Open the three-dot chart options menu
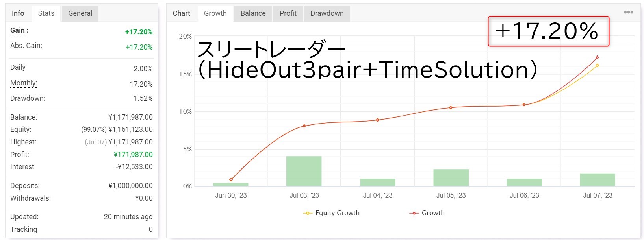644x240 pixels. click(x=628, y=12)
